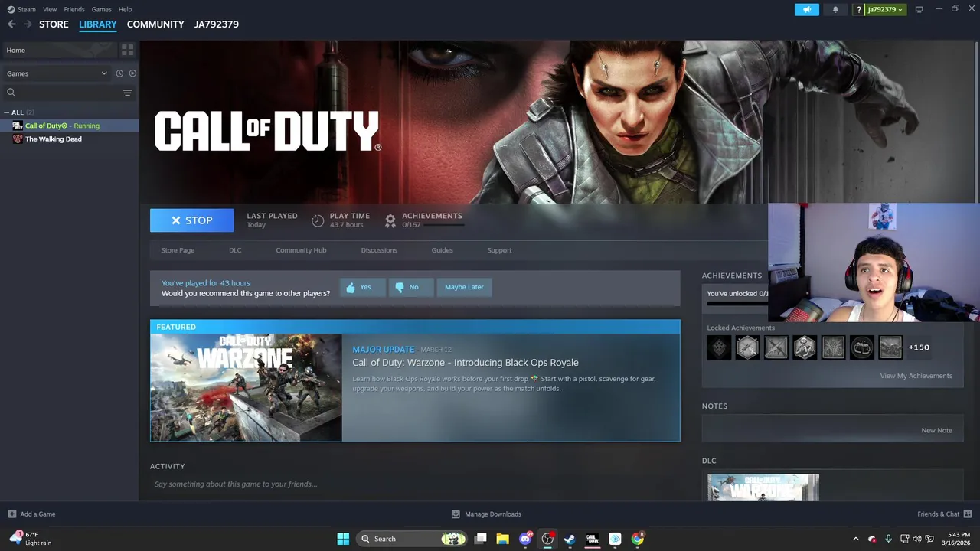This screenshot has height=551, width=980.
Task: Open the ja792379 account dropdown
Action: coord(884,9)
